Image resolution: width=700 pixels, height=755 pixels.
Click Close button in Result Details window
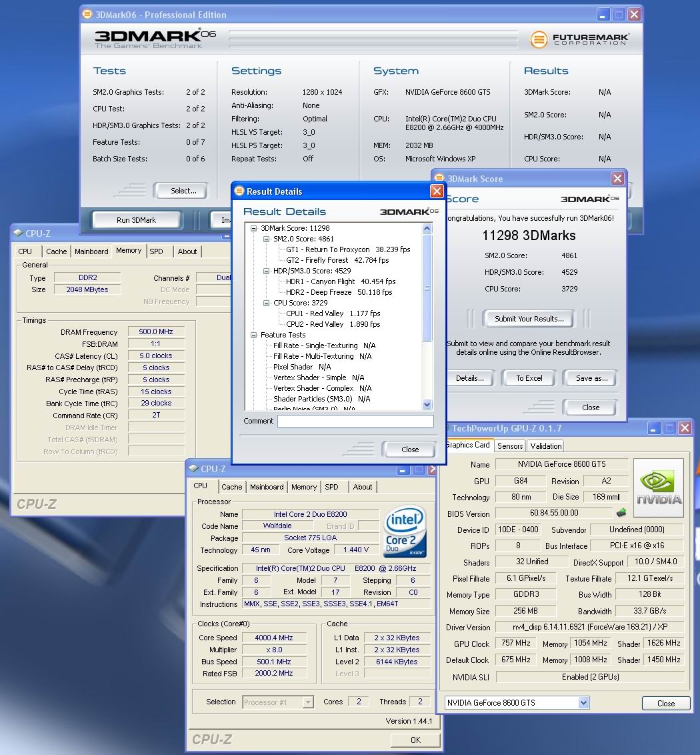pos(410,450)
